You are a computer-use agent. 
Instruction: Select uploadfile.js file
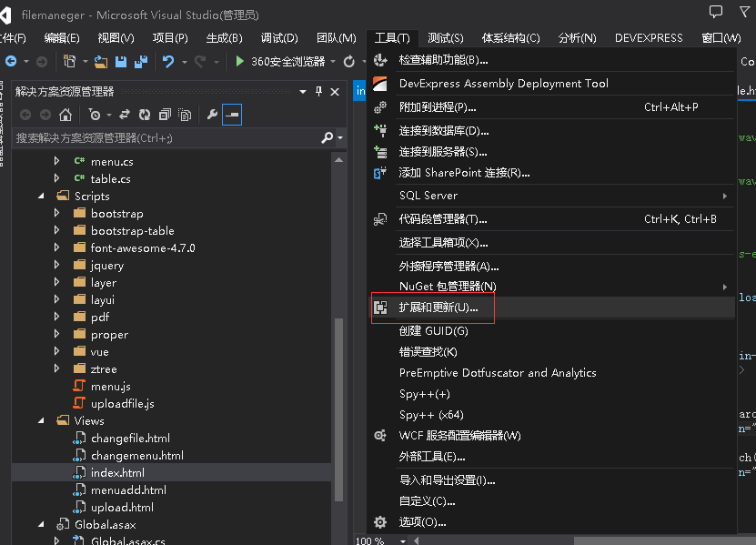pos(123,404)
